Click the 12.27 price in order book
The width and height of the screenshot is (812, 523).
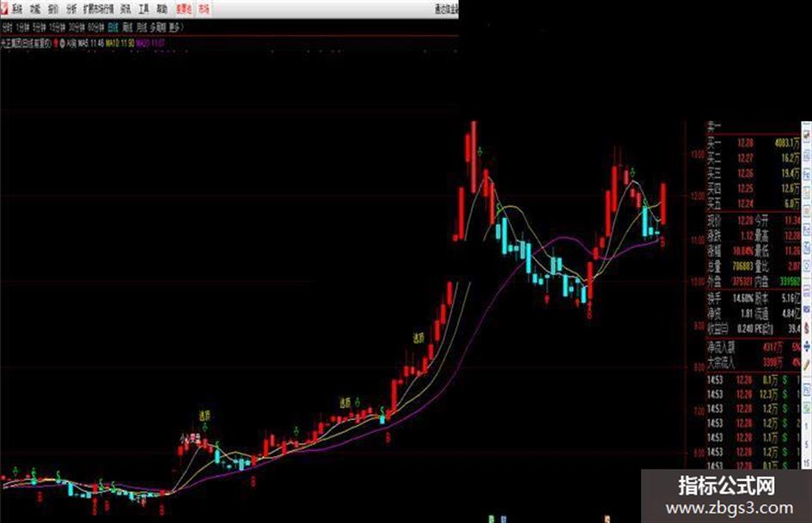tap(745, 158)
